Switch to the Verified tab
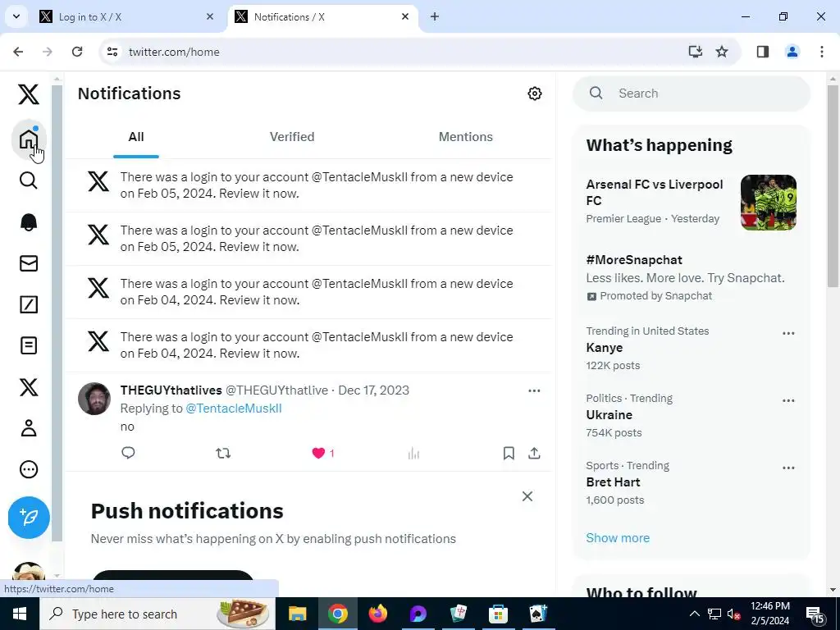 click(x=292, y=137)
